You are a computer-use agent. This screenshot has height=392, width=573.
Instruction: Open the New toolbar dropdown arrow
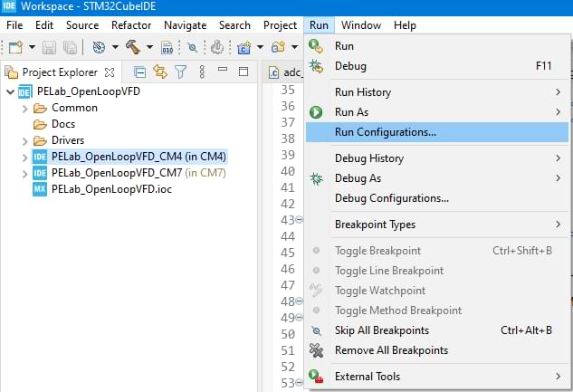click(33, 47)
